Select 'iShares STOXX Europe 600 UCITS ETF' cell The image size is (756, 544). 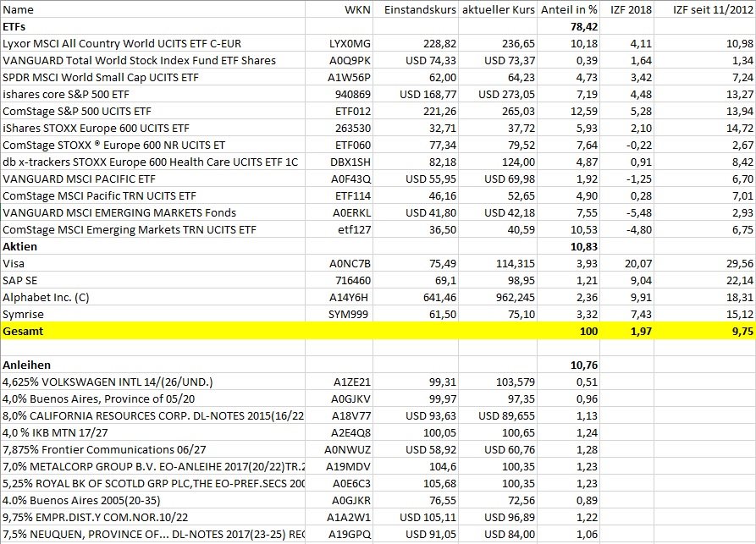click(x=152, y=128)
